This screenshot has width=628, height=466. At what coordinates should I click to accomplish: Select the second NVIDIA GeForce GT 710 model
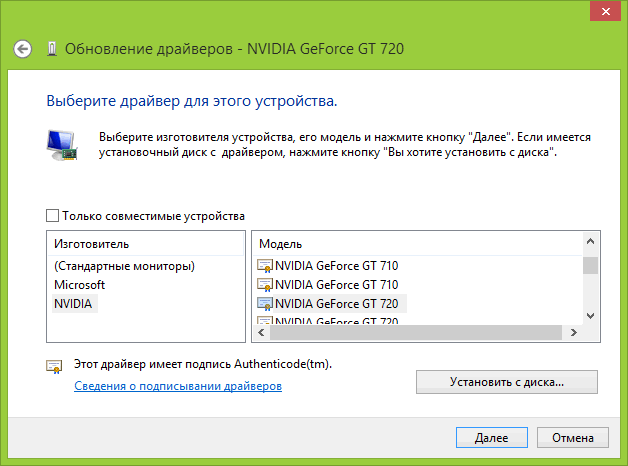pyautogui.click(x=336, y=285)
